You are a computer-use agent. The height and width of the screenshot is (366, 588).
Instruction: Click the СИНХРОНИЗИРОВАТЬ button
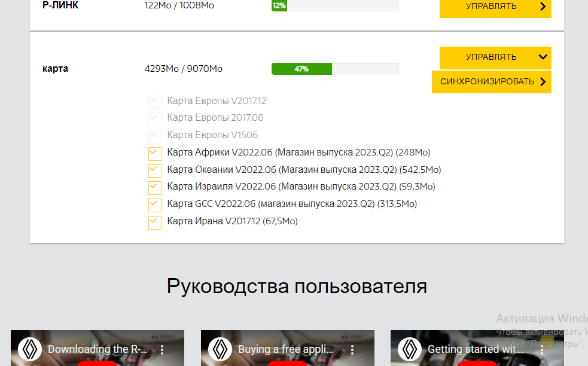pos(492,82)
